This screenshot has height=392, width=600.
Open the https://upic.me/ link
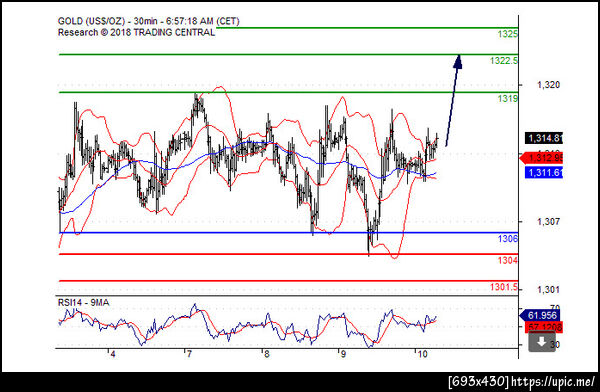click(553, 381)
